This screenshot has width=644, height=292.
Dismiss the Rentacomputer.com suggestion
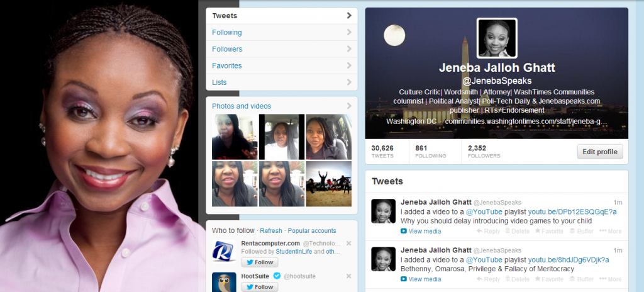coord(348,243)
